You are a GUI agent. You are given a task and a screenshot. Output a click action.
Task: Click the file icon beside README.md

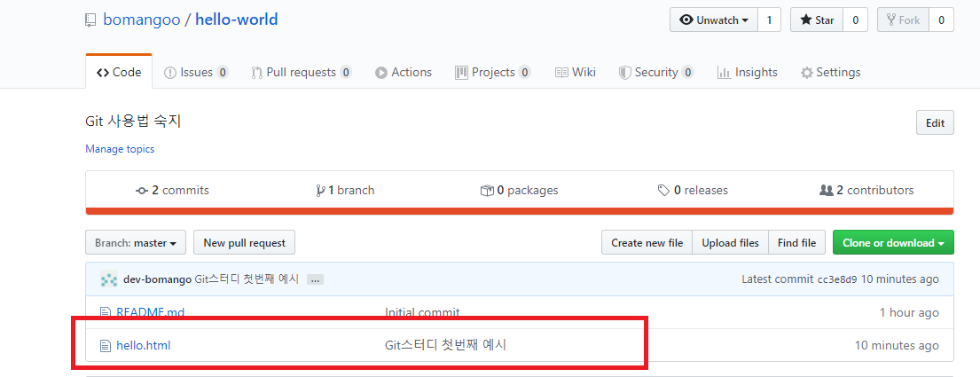point(105,312)
